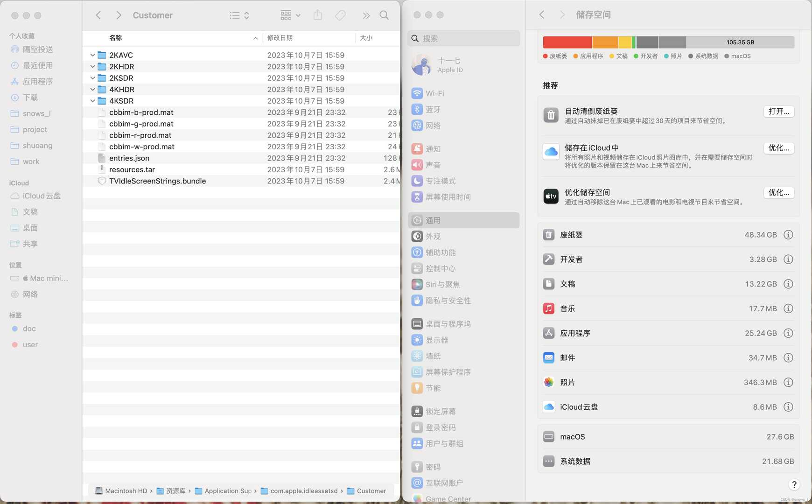Click the System Settings search field
Image resolution: width=812 pixels, height=504 pixels.
point(464,38)
